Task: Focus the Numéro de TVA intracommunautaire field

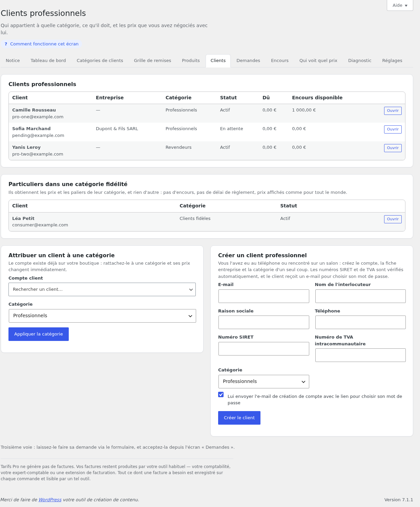Action: [360, 355]
